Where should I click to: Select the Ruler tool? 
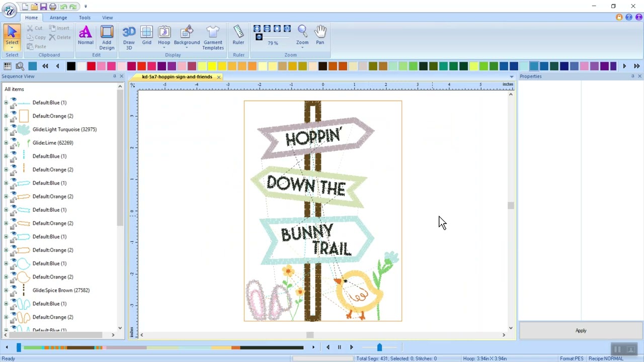(238, 35)
